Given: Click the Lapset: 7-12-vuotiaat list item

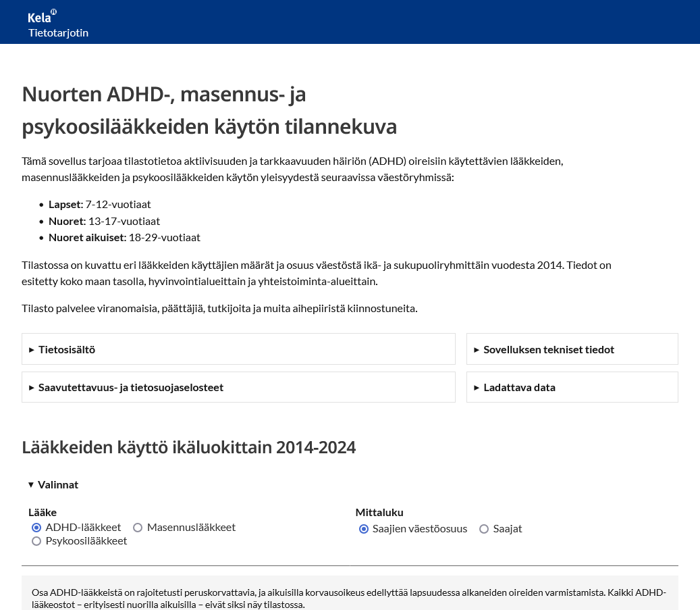Looking at the screenshot, I should click(x=99, y=204).
